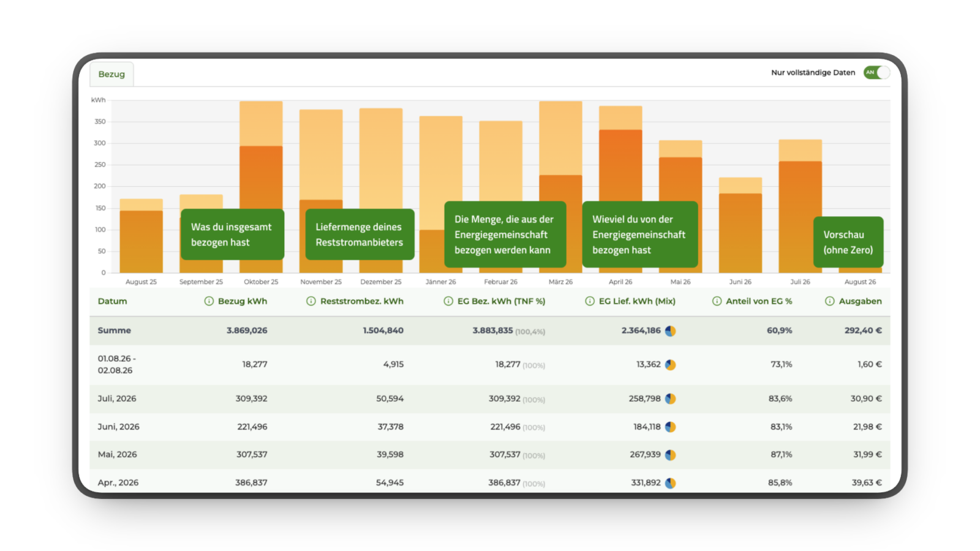Click the info icon beside Anteil von EG %

pyautogui.click(x=717, y=301)
